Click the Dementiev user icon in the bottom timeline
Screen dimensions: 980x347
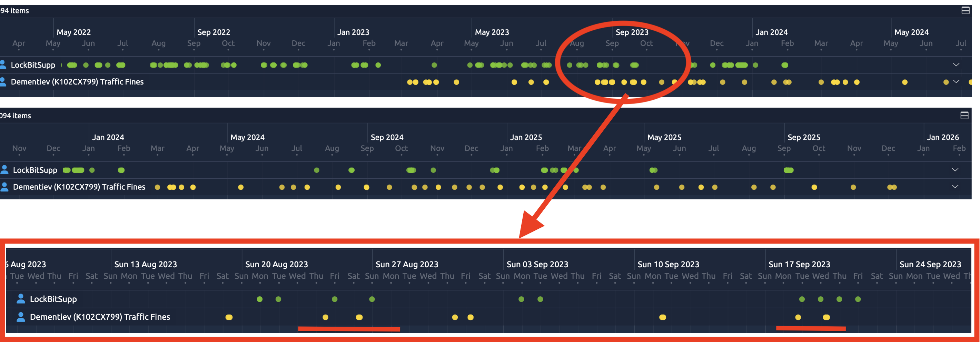(x=21, y=317)
